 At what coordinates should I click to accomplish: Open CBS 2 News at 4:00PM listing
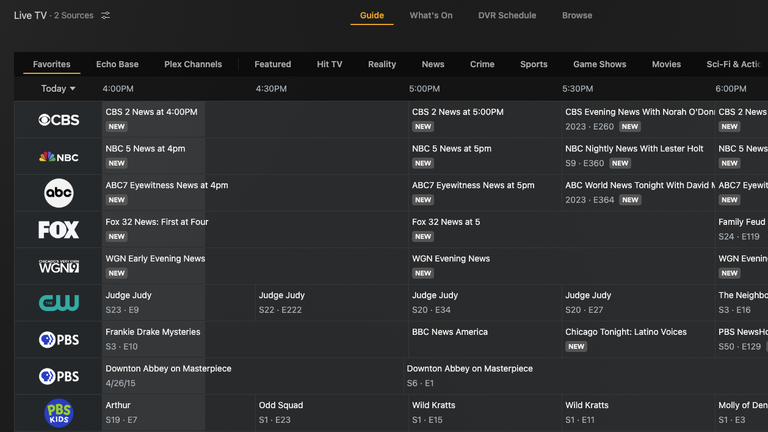click(x=255, y=120)
